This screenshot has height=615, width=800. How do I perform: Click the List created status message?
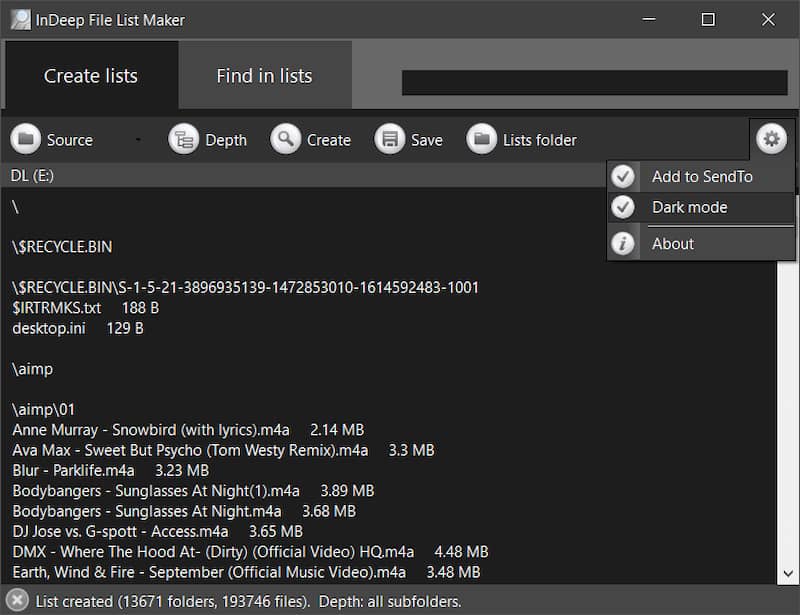(x=248, y=601)
